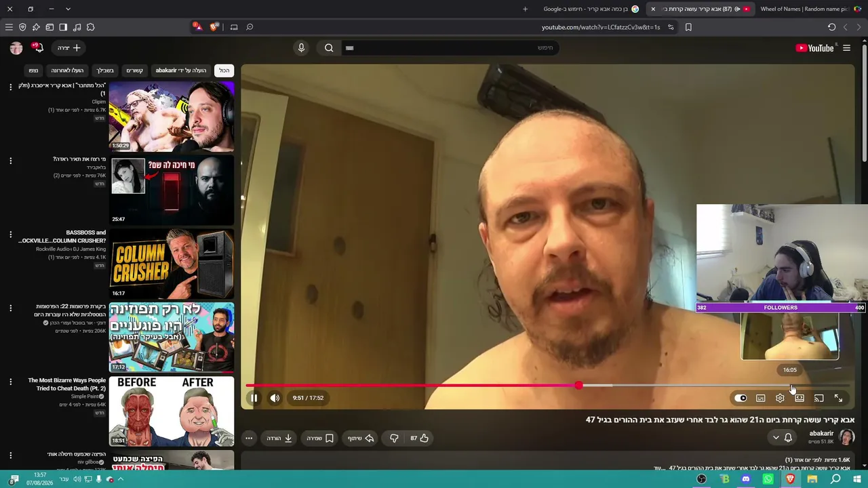Save the video with the שמירה button
The image size is (868, 488).
click(320, 438)
